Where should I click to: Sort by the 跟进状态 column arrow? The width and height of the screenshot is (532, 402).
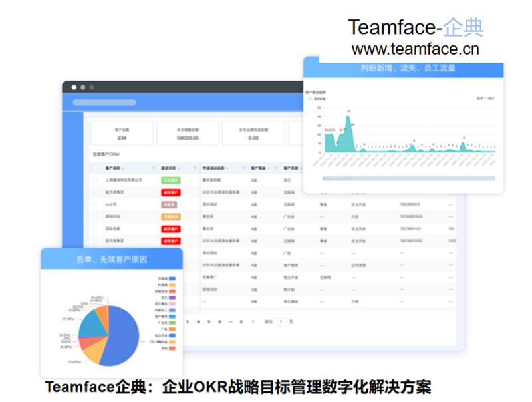pos(179,168)
